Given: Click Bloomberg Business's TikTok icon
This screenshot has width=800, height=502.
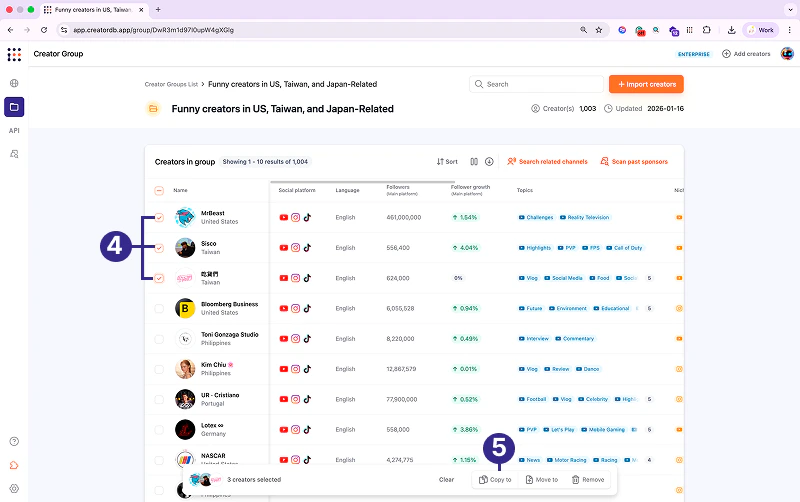Looking at the screenshot, I should pos(307,308).
